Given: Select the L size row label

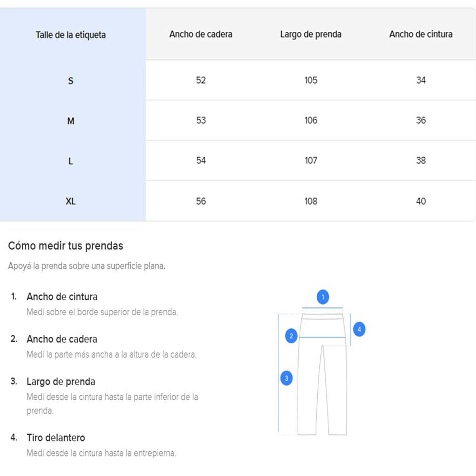Looking at the screenshot, I should click(71, 161).
